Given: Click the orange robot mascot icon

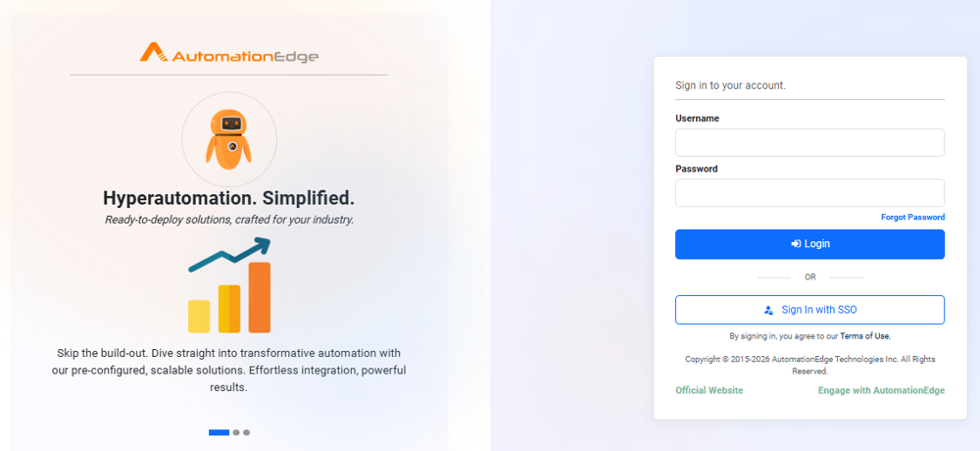Looking at the screenshot, I should click(228, 139).
